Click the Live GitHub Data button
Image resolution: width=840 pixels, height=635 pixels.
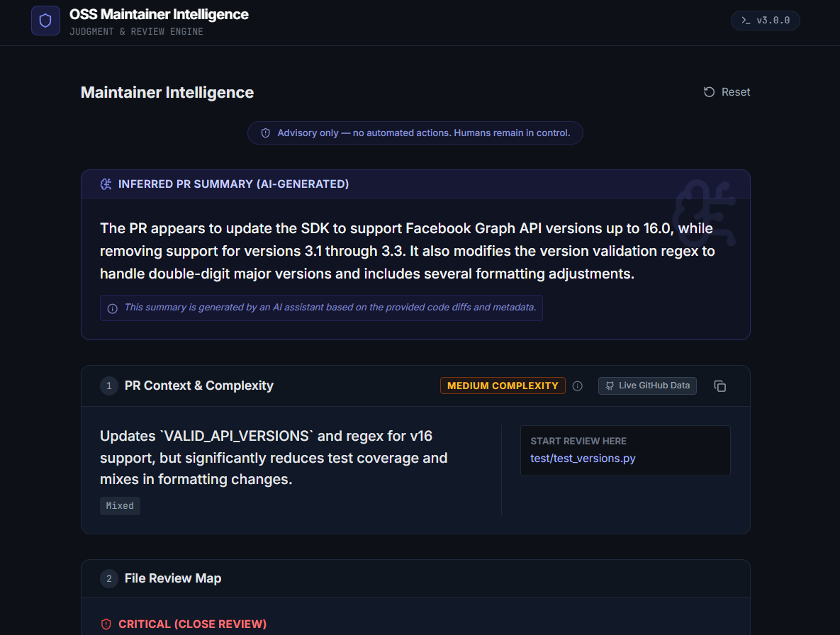[x=647, y=386]
